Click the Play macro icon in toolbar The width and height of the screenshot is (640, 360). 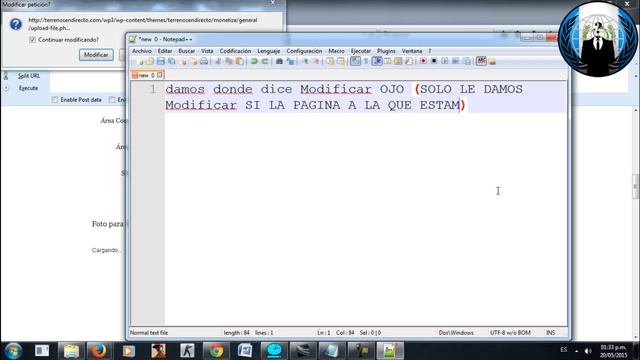coord(445,61)
